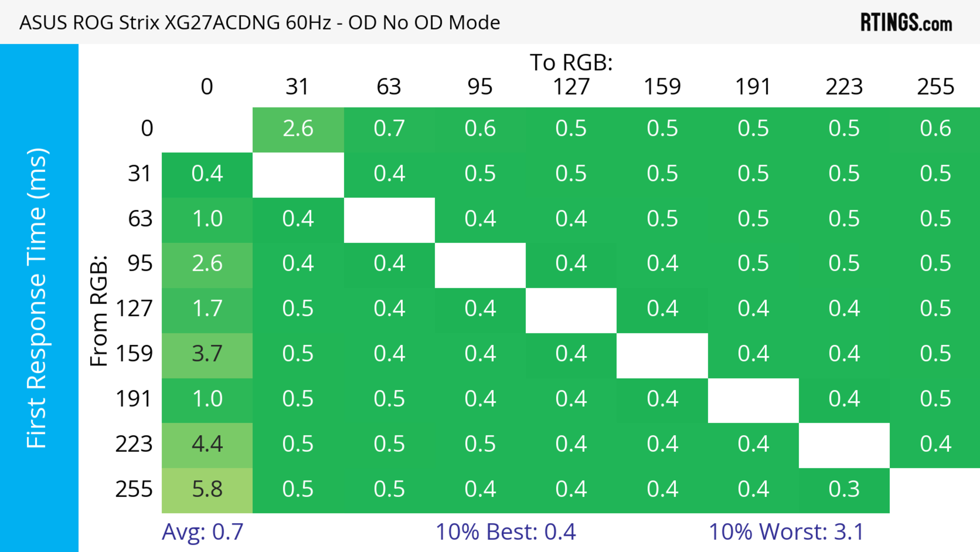Viewport: 980px width, 552px height.
Task: Select the 127 column header under To RGB
Action: coord(571,87)
